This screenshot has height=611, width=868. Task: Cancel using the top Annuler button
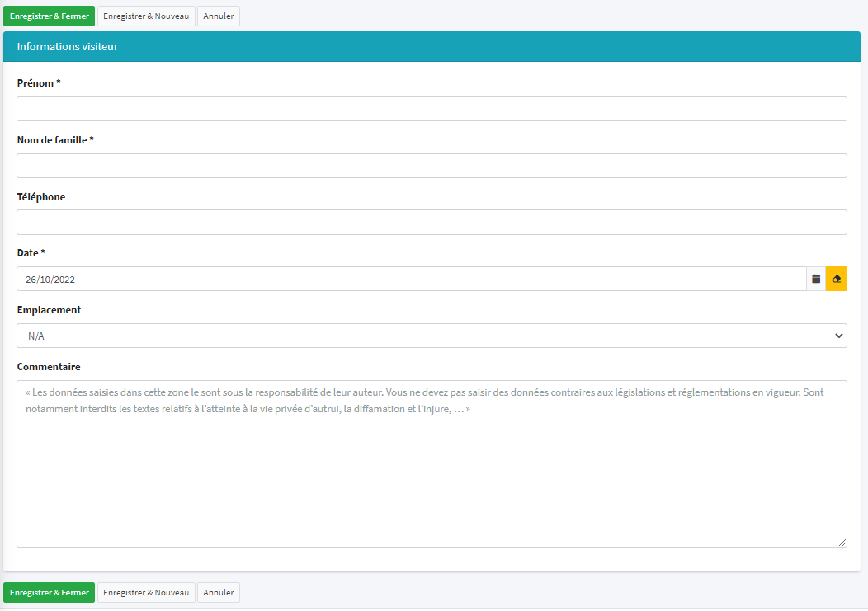[219, 16]
